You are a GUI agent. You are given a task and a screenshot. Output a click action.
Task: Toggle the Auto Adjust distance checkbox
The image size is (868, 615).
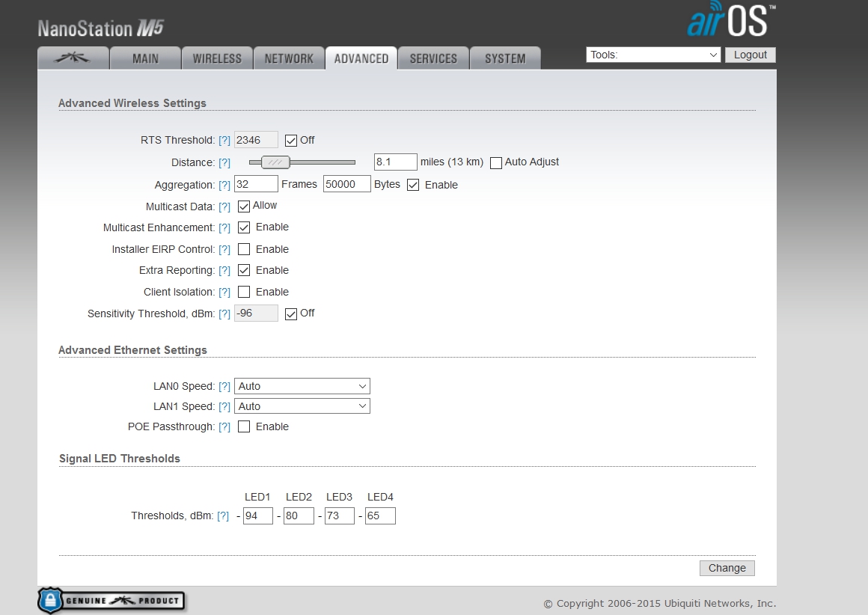click(495, 162)
